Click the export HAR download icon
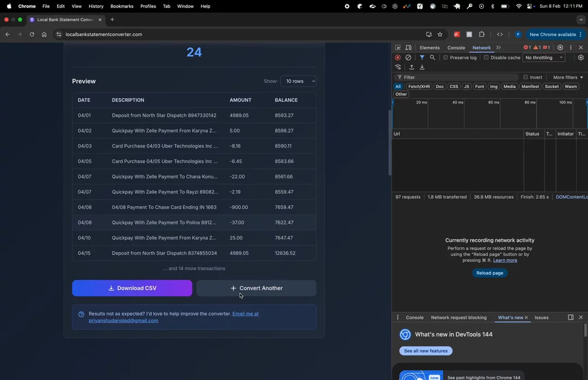Screen dimensions: 588x380 (x=422, y=68)
